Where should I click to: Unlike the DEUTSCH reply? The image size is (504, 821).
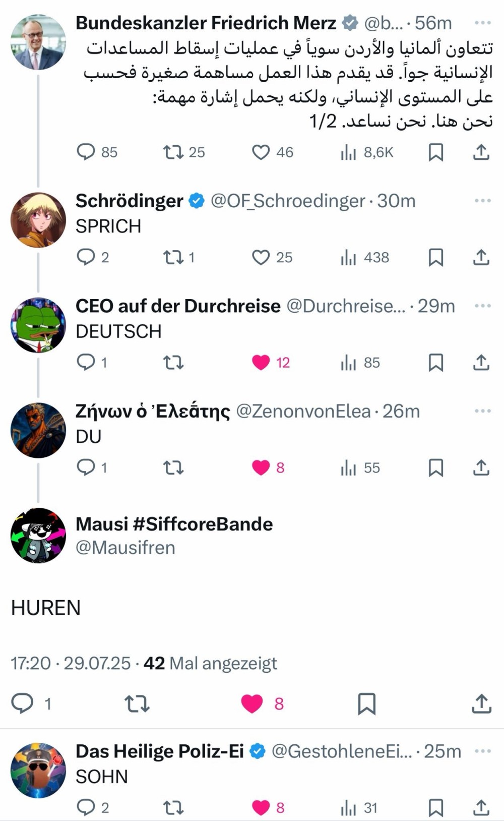pyautogui.click(x=261, y=363)
